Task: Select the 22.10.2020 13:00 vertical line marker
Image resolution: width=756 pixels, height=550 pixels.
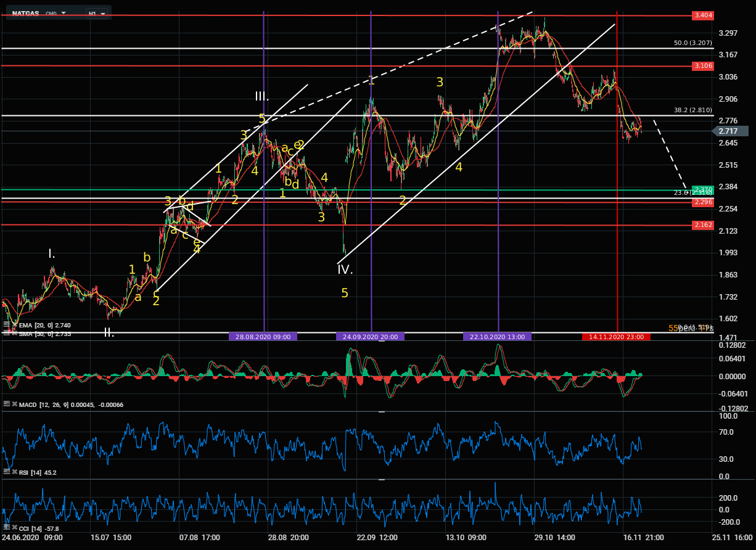Action: 498,337
